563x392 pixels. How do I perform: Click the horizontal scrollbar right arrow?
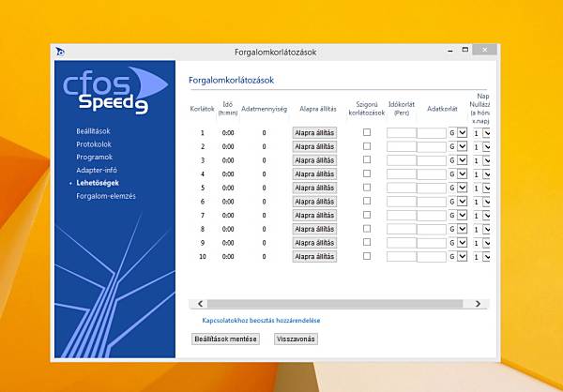click(x=478, y=304)
